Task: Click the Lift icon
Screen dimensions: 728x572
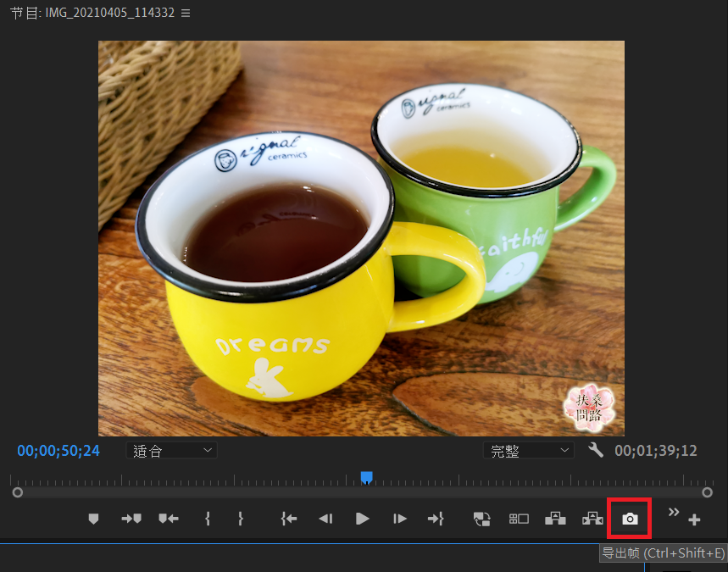Action: [x=555, y=519]
